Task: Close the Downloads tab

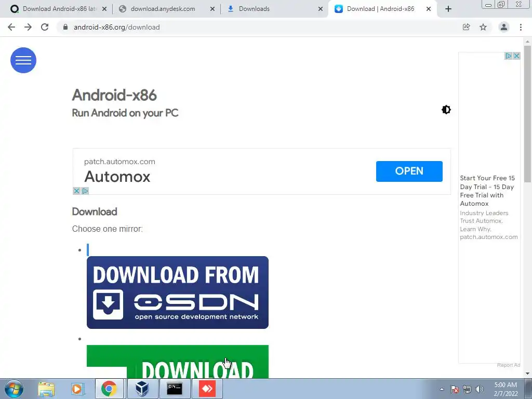Action: pyautogui.click(x=320, y=9)
